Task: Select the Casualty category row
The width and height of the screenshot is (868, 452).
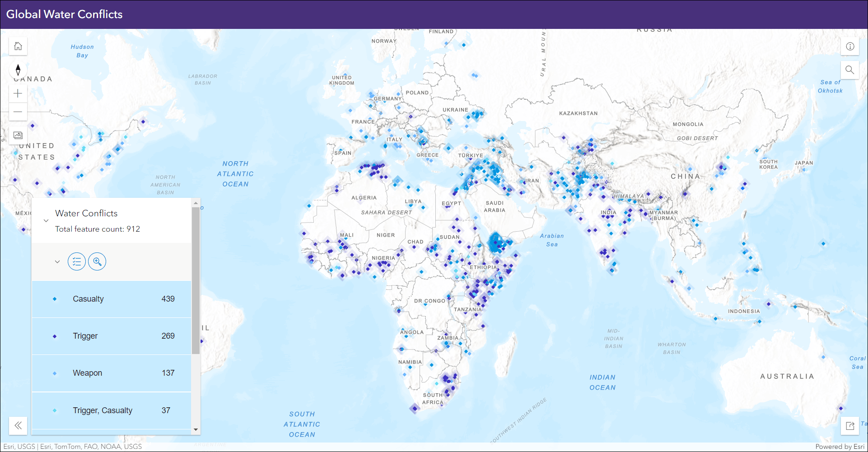Action: coord(112,299)
